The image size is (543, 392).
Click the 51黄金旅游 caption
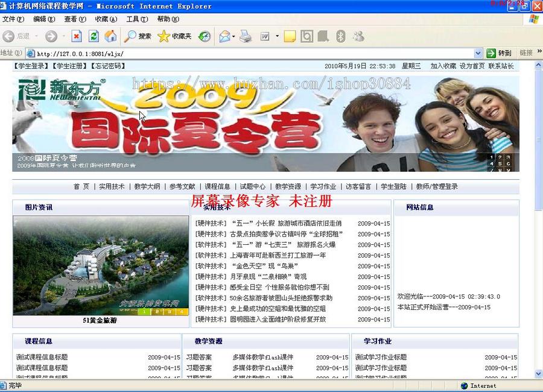pos(100,320)
